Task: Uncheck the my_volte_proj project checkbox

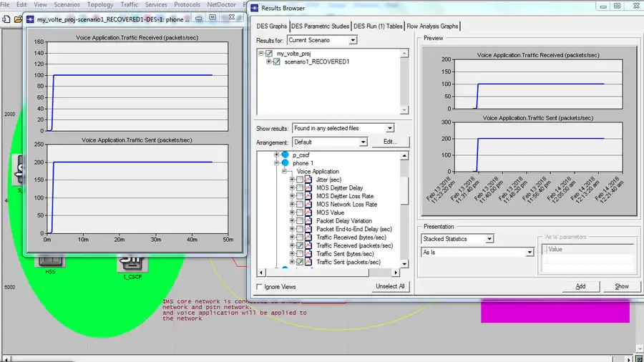Action: [x=269, y=54]
